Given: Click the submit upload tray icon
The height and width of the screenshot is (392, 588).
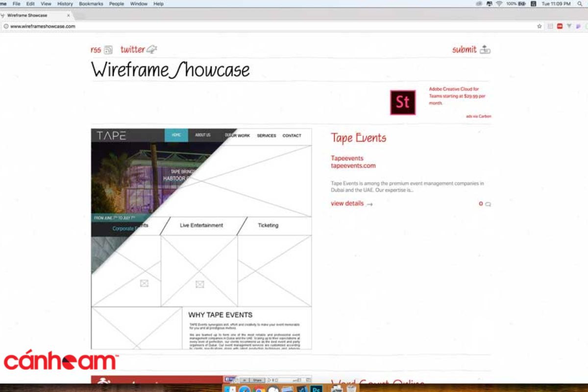Looking at the screenshot, I should [x=485, y=49].
